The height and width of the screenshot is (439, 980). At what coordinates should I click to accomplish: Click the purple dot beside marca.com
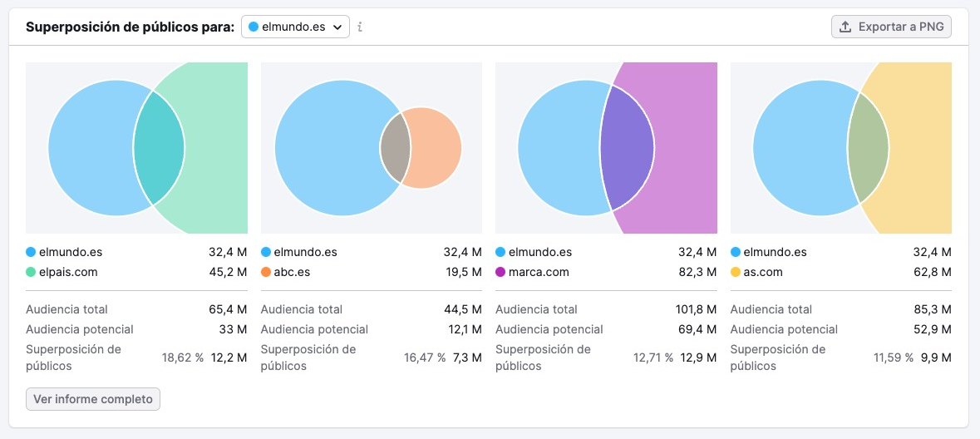(500, 272)
